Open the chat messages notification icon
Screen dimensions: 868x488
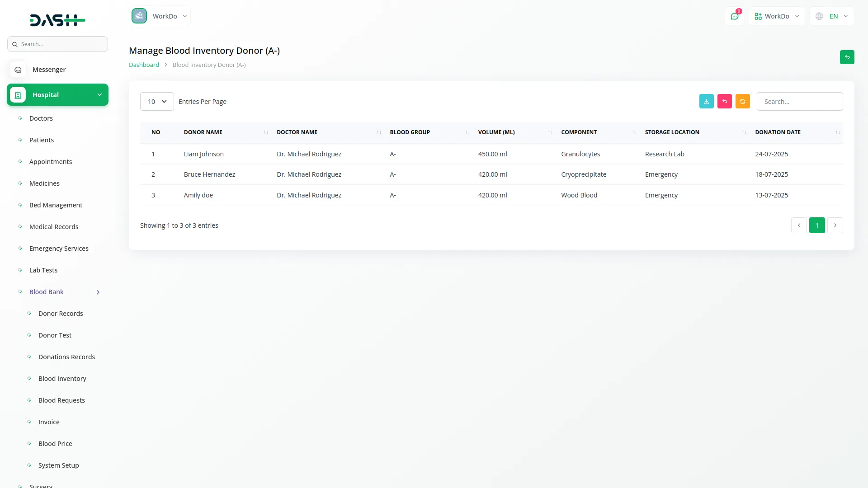tap(735, 16)
